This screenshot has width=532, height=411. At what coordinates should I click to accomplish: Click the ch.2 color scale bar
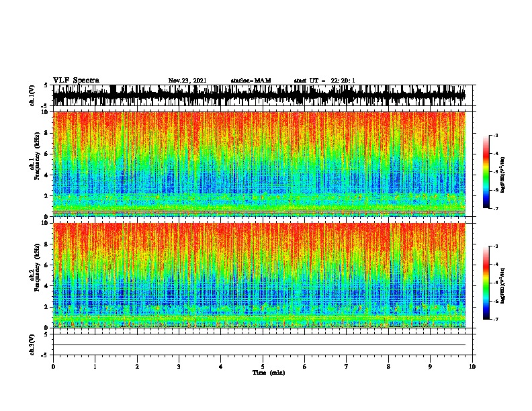[486, 283]
